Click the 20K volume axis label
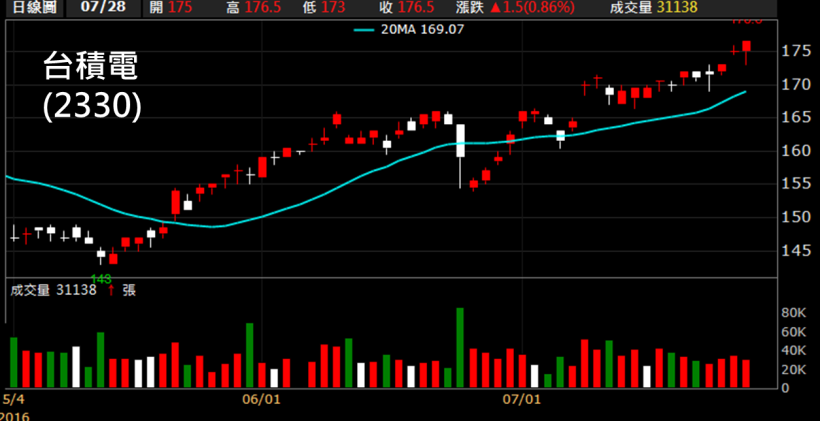Viewport: 820px width, 421px height. pyautogui.click(x=793, y=370)
